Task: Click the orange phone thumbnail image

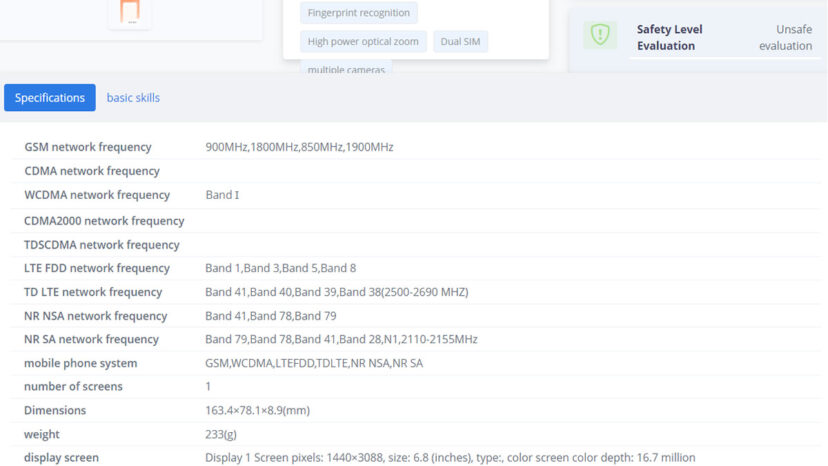Action: click(130, 12)
